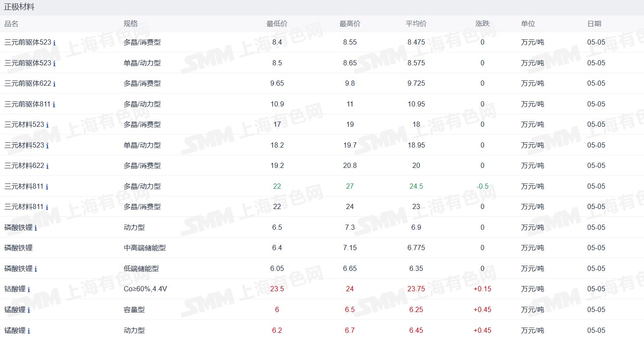Select average price 9.725

click(416, 84)
